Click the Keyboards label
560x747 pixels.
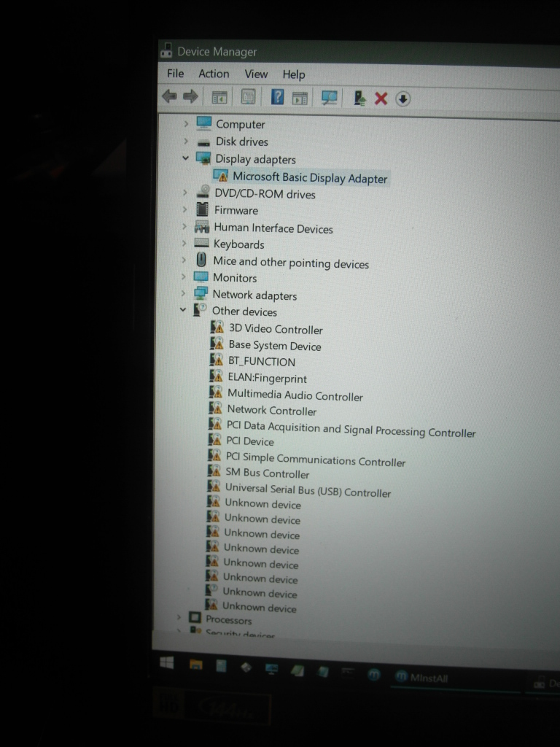click(238, 244)
